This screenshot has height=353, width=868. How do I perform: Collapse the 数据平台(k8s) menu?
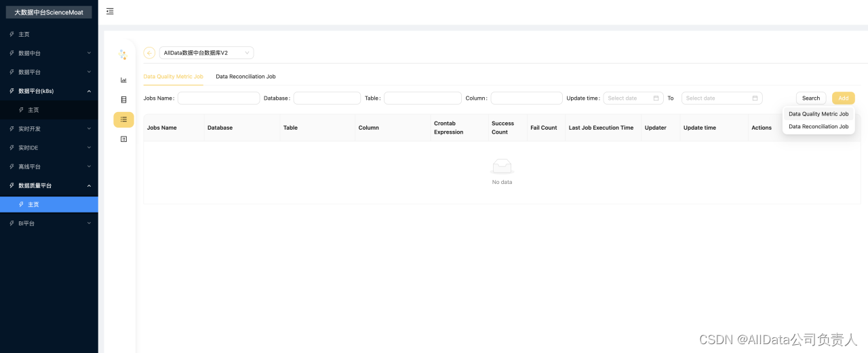click(49, 91)
